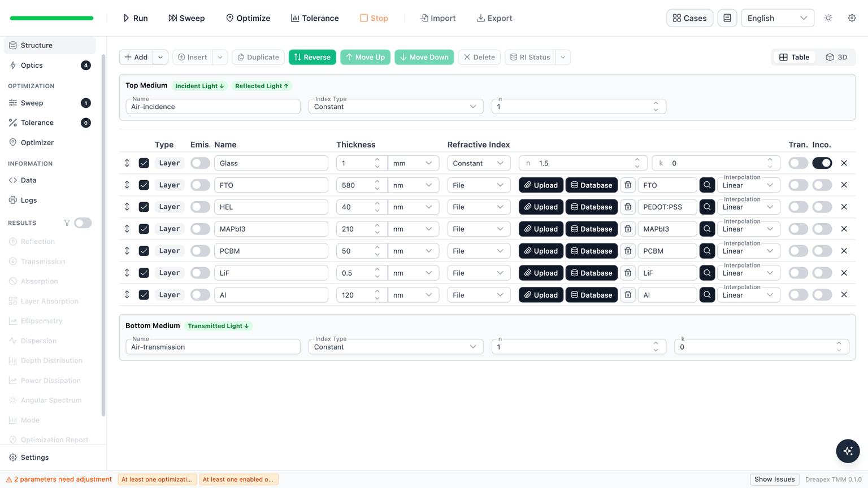The width and height of the screenshot is (868, 488).
Task: Click the trash icon in FTO row
Action: [628, 185]
